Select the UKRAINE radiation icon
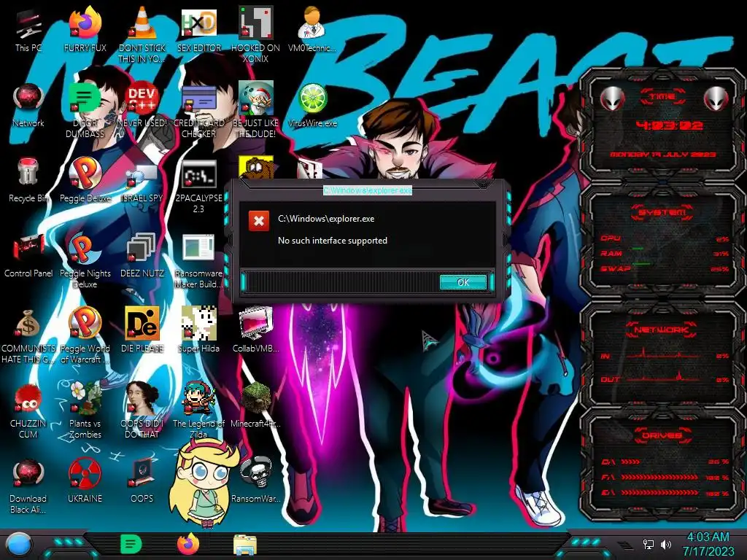Image resolution: width=747 pixels, height=560 pixels. coord(85,481)
